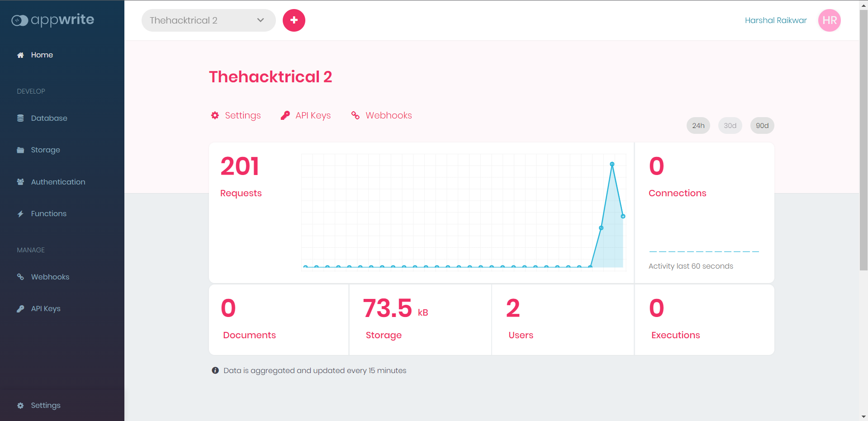Image resolution: width=868 pixels, height=421 pixels.
Task: Click Harshal Raikwar account name
Action: click(x=776, y=20)
